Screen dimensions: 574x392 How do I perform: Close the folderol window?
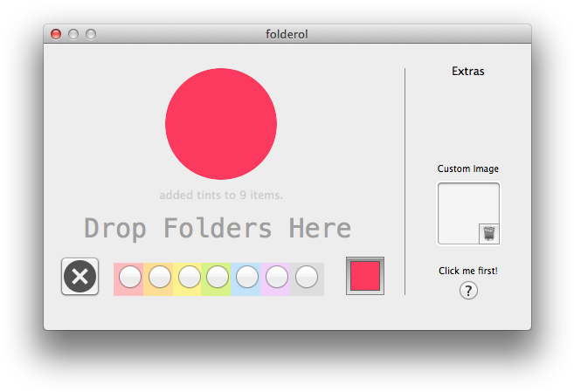(x=56, y=34)
